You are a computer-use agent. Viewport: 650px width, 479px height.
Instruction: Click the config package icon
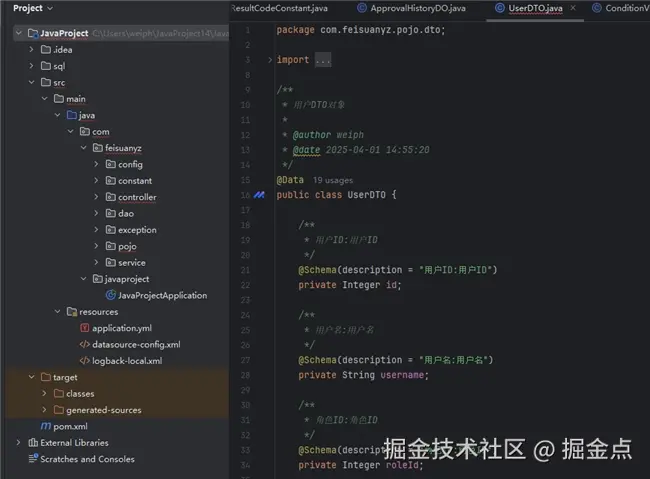pos(111,164)
